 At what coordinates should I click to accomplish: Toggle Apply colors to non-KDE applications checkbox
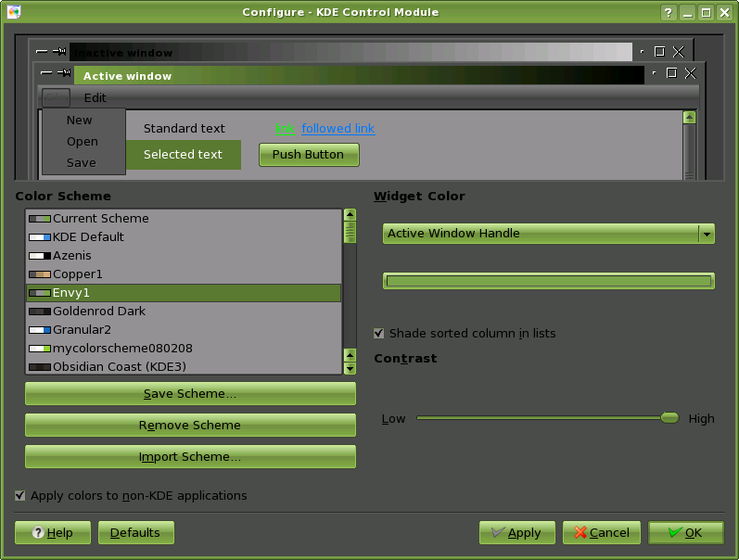click(x=19, y=495)
